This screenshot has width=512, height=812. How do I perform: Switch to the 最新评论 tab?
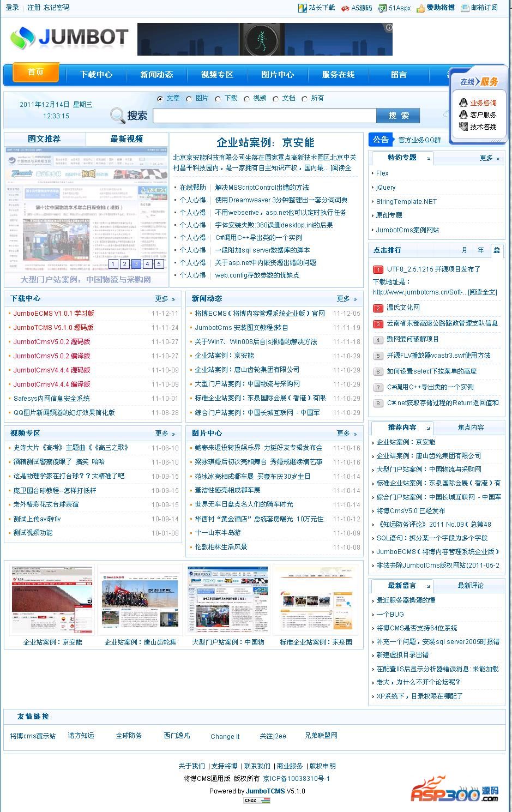click(471, 586)
